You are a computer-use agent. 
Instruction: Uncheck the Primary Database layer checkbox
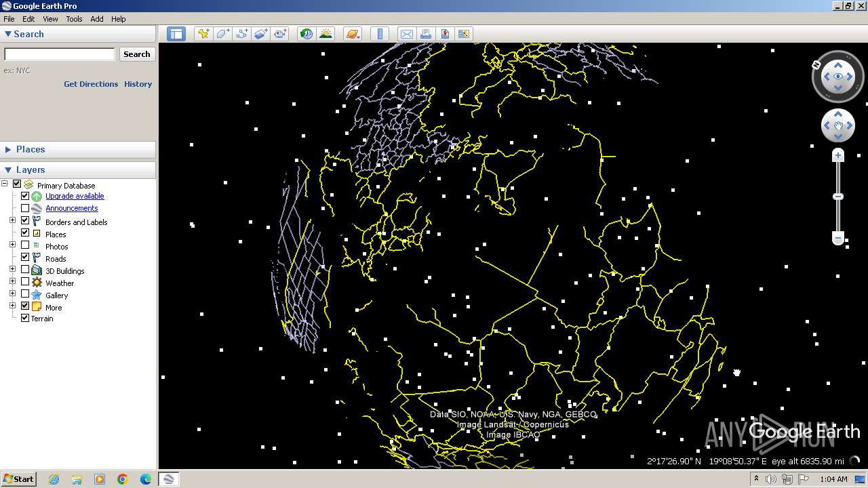click(17, 184)
